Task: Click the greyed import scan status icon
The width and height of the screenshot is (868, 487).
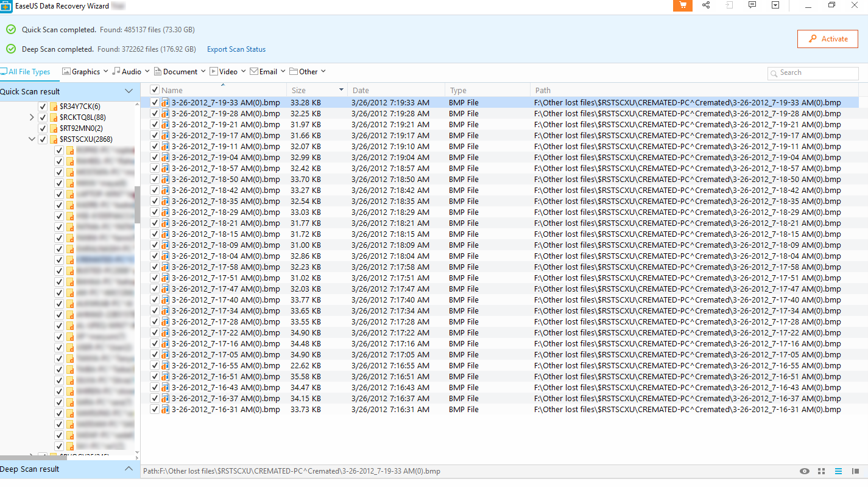Action: [x=729, y=5]
